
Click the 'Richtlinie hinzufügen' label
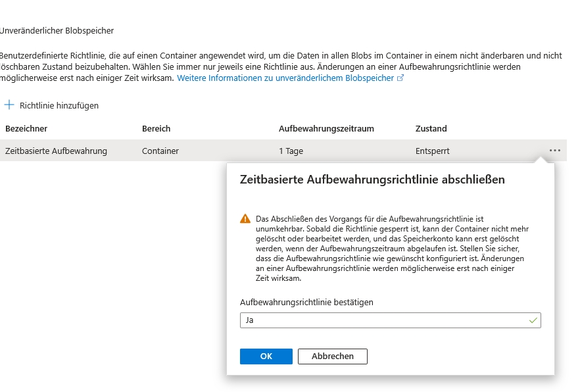tap(59, 105)
